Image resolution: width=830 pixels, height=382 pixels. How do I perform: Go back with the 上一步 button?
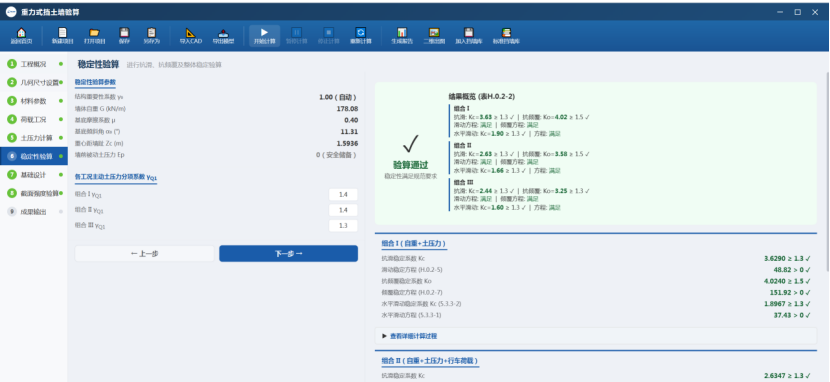click(x=145, y=253)
